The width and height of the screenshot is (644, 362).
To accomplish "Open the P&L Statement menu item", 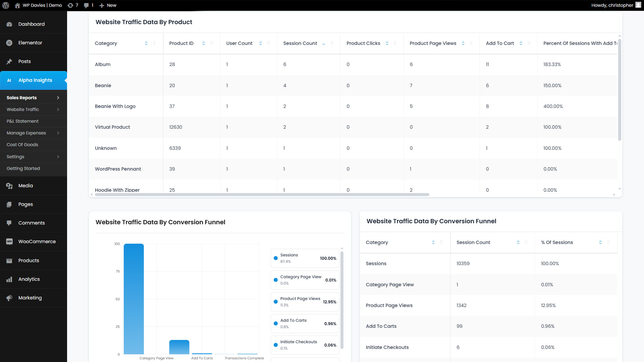I will [x=22, y=121].
